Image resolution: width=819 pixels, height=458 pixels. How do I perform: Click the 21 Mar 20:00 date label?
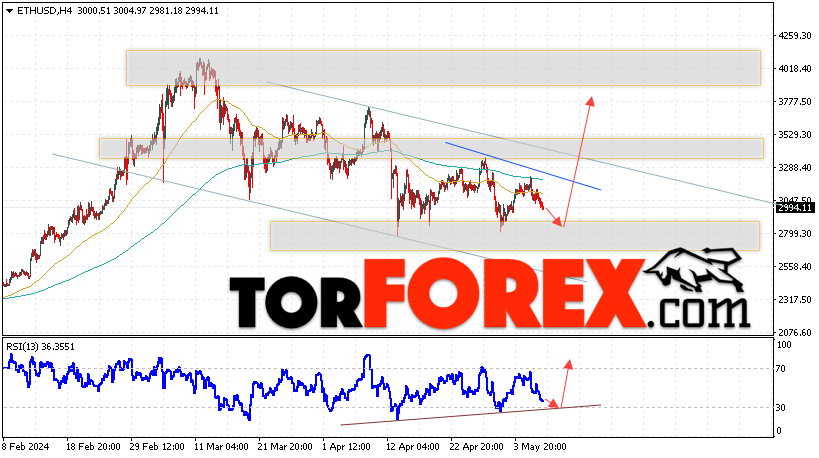285,447
